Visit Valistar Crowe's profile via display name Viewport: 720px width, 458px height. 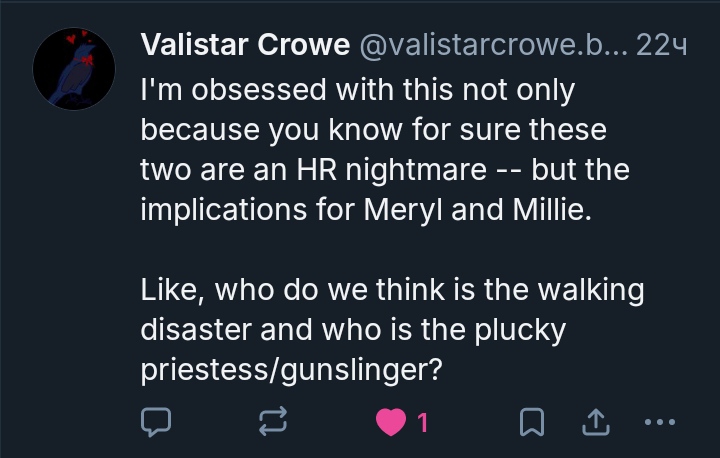(245, 45)
